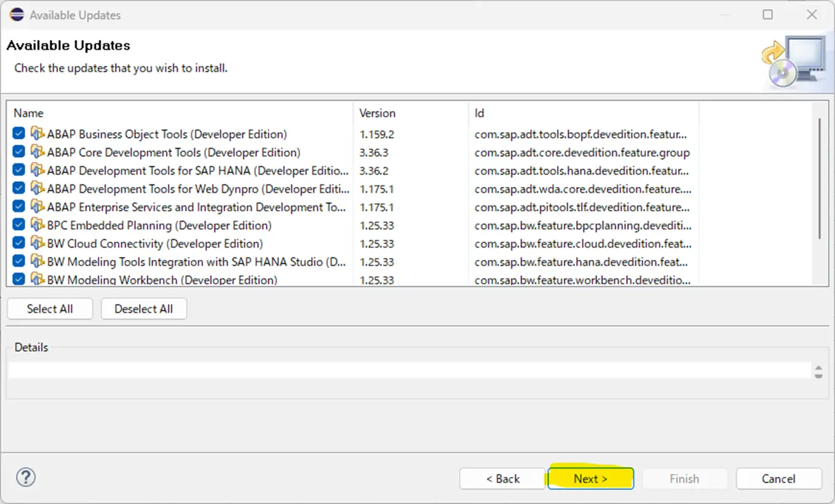Image resolution: width=835 pixels, height=504 pixels.
Task: Click the feature icon for ABAP Enterprise Services
Action: pyautogui.click(x=38, y=207)
